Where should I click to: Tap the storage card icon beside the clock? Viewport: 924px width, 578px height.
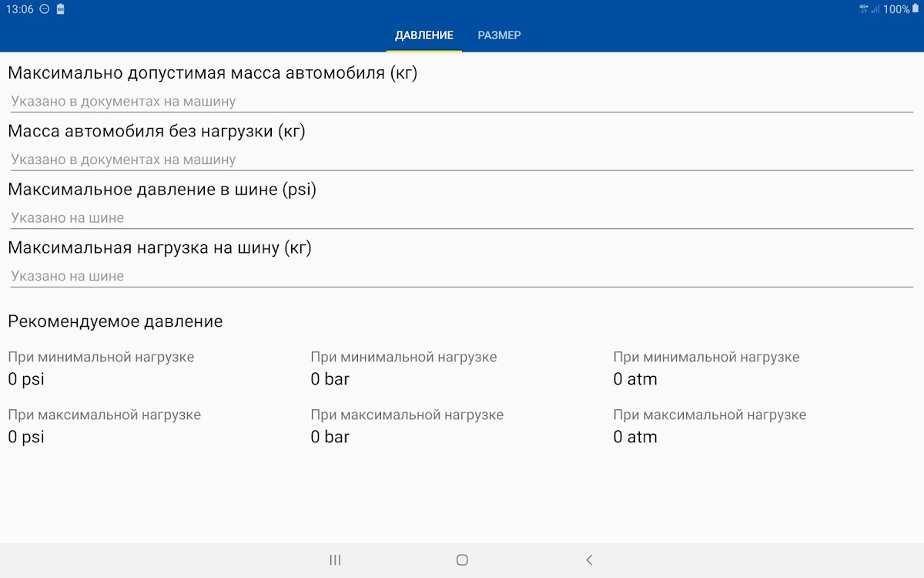click(x=61, y=9)
